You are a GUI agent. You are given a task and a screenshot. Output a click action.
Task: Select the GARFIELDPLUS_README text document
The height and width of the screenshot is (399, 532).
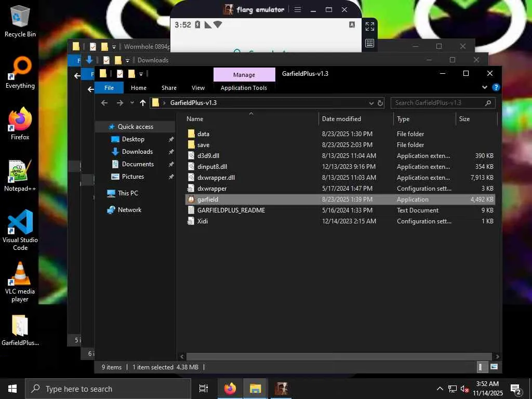coord(340,210)
